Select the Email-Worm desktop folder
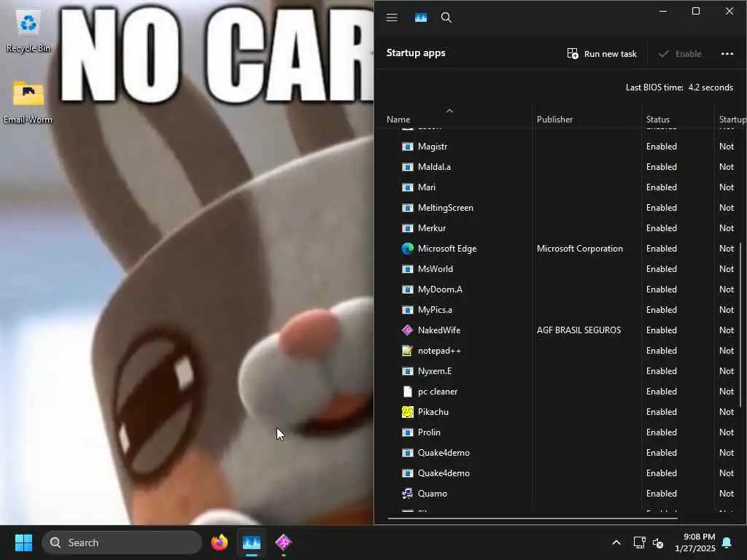Image resolution: width=747 pixels, height=560 pixels. [x=28, y=102]
